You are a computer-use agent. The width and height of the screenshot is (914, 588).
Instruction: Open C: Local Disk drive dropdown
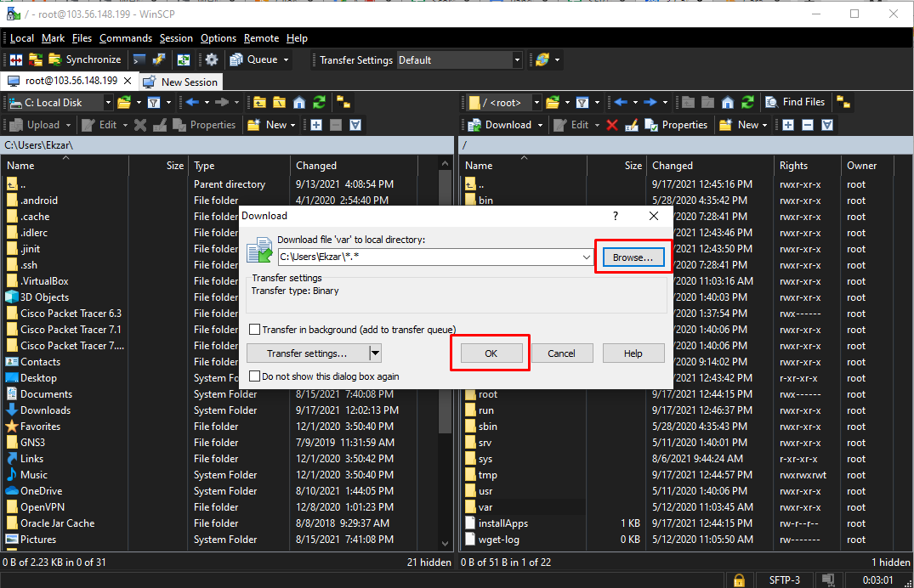pyautogui.click(x=108, y=103)
